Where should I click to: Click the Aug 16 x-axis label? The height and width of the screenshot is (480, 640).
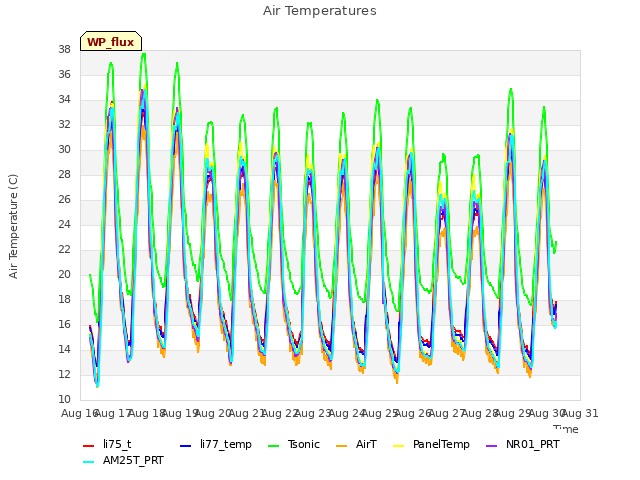80,413
